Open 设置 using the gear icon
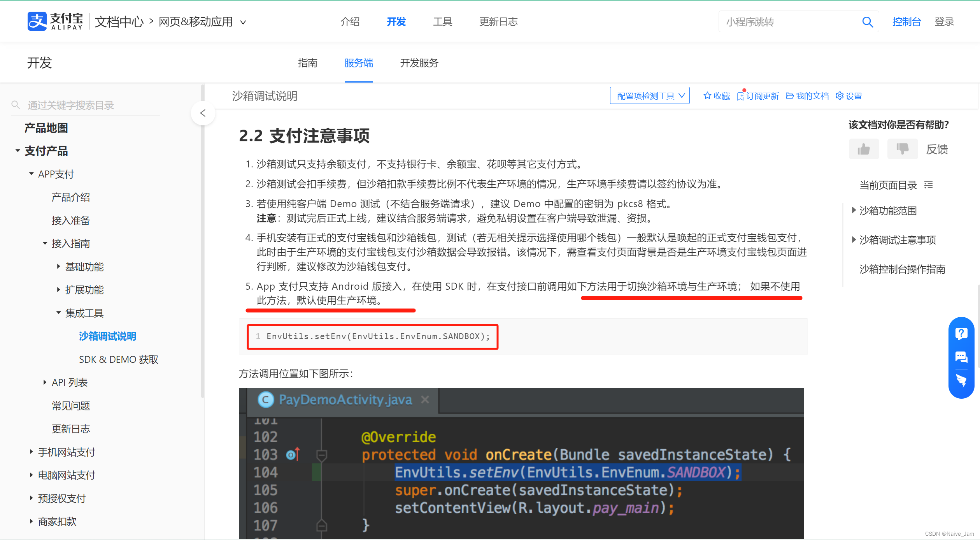This screenshot has height=540, width=980. [x=840, y=96]
